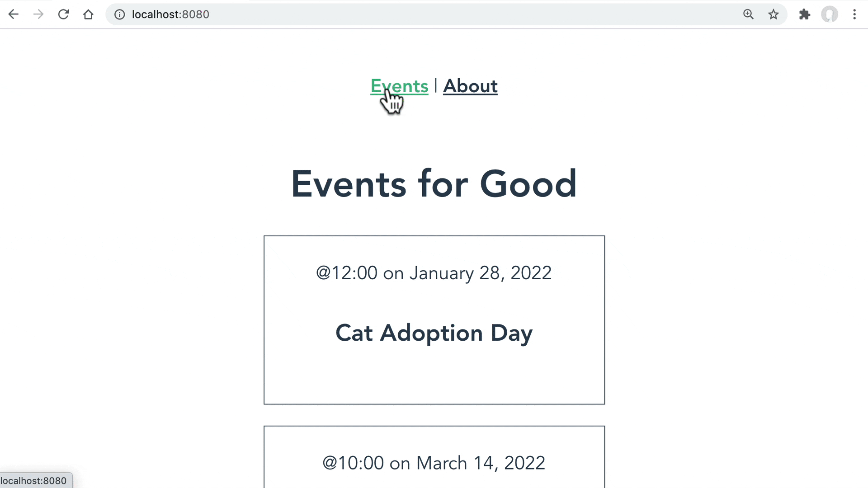This screenshot has height=488, width=868.
Task: Open the user profile avatar
Action: click(x=830, y=14)
